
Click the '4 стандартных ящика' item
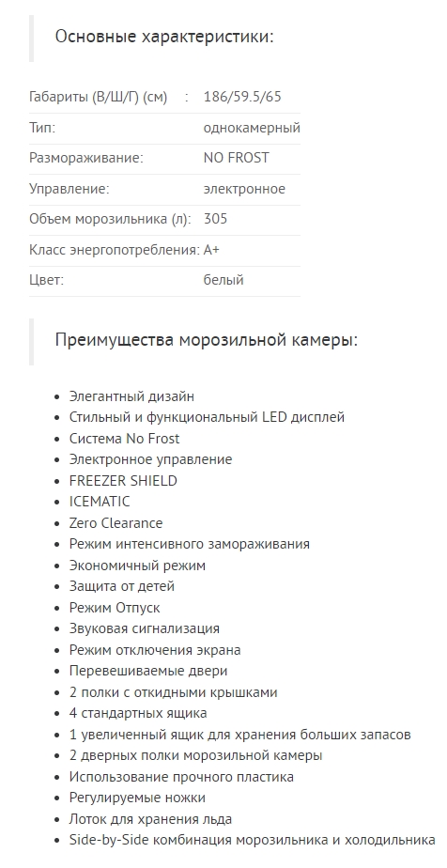coord(138,713)
